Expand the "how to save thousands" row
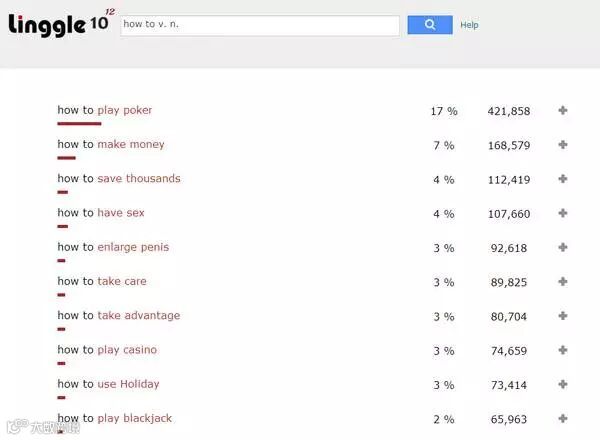The image size is (600, 440). click(563, 179)
